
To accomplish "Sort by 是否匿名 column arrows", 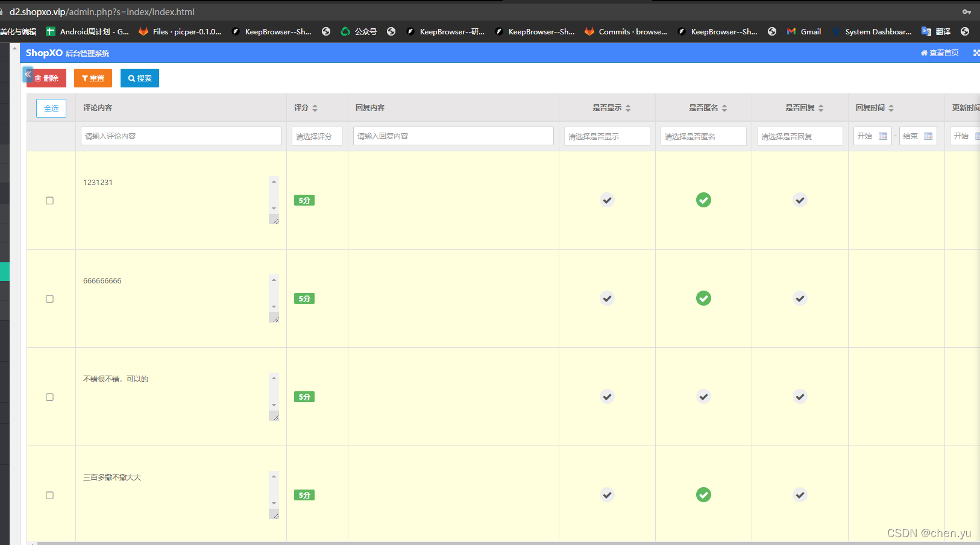I will pyautogui.click(x=724, y=108).
